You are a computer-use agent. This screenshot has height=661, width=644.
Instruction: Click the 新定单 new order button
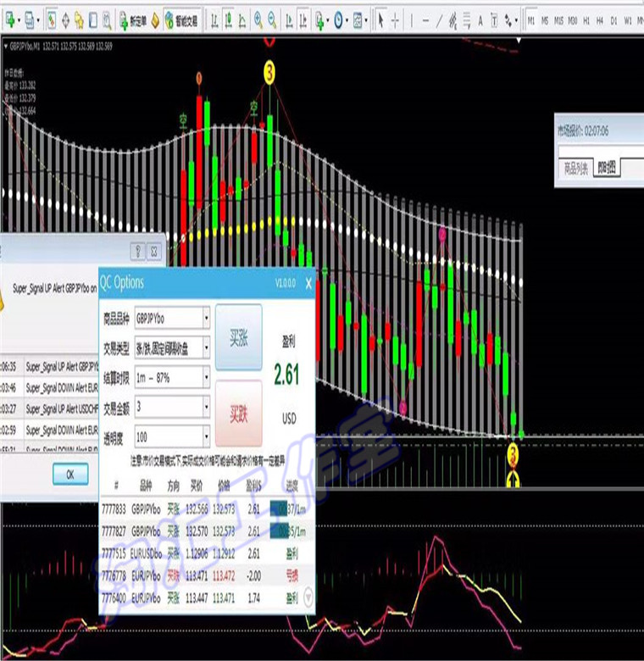pyautogui.click(x=133, y=20)
